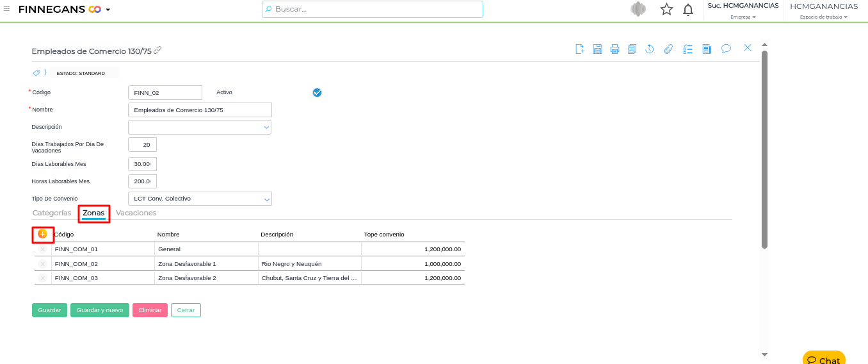Click the red Eliminar button
The image size is (868, 364).
click(150, 310)
